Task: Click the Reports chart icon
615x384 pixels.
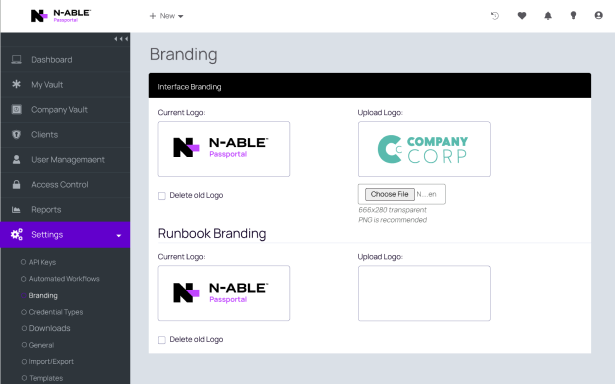Action: [x=16, y=209]
